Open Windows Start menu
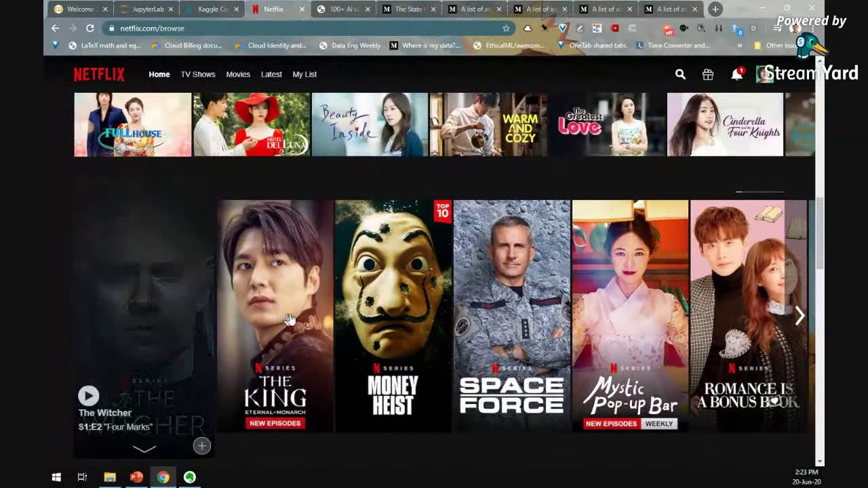Viewport: 868px width, 488px height. 56,477
